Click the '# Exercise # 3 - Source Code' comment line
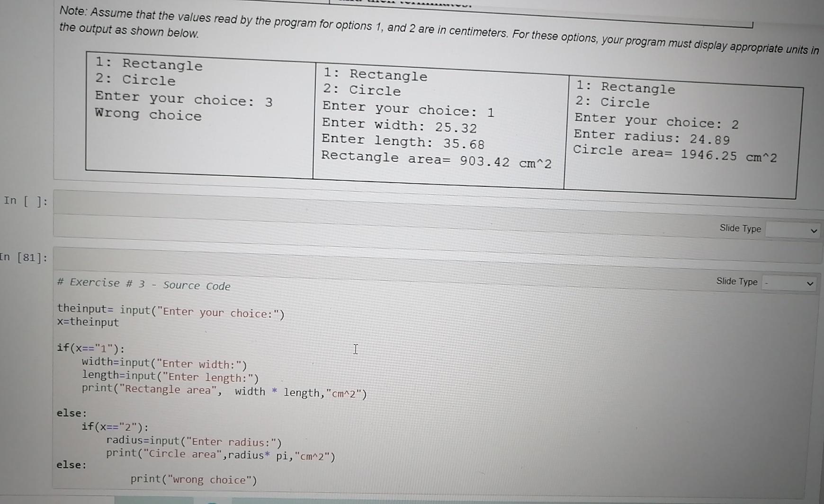824x504 pixels. (x=143, y=284)
